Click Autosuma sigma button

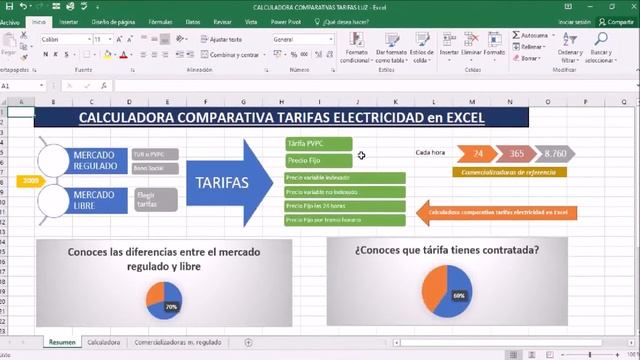click(x=530, y=36)
